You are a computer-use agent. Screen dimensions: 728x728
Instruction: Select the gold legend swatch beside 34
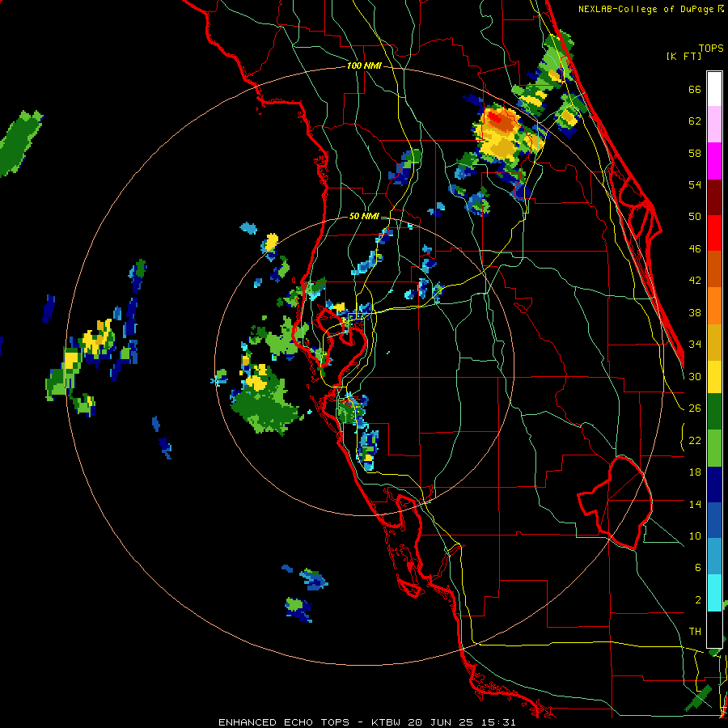click(714, 342)
